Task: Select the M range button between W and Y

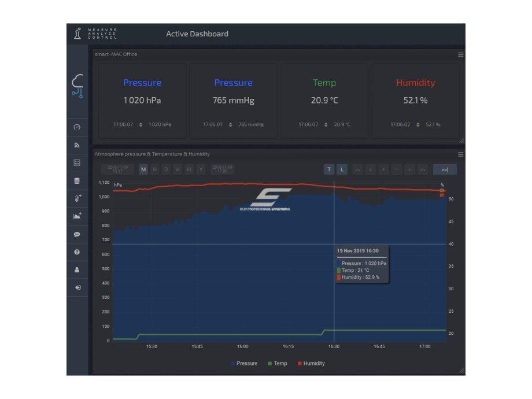Action: 189,169
